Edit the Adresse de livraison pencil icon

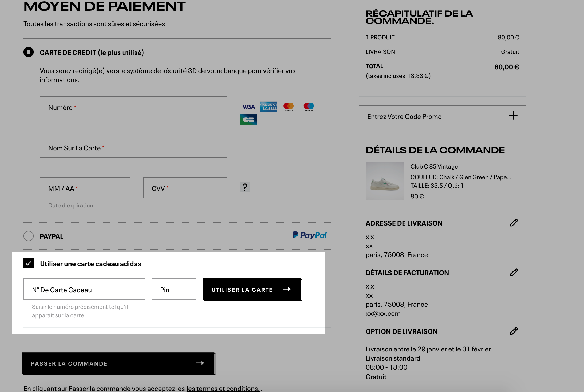[x=514, y=223]
